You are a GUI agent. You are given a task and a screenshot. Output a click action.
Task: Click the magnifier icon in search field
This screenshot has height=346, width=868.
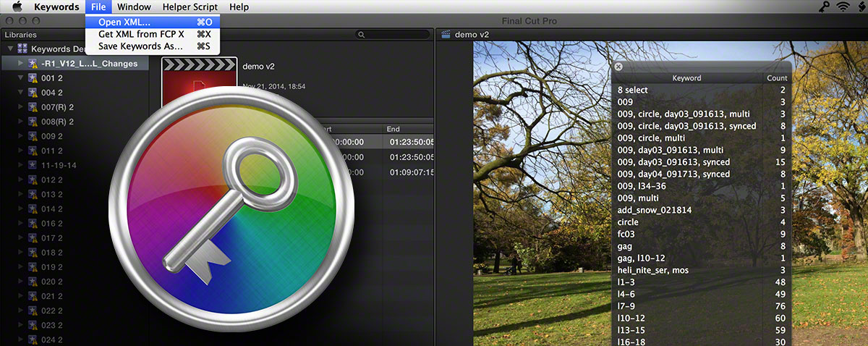click(x=361, y=34)
